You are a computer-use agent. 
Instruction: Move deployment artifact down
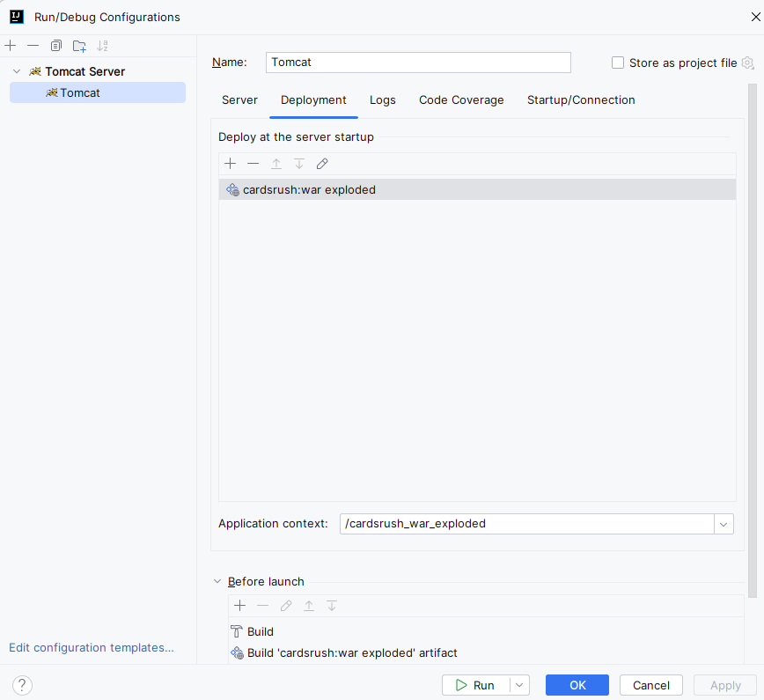(x=299, y=164)
